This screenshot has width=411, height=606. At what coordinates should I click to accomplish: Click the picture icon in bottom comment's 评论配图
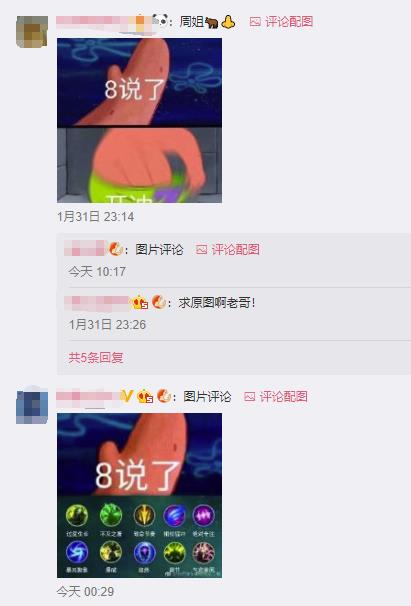click(x=250, y=397)
